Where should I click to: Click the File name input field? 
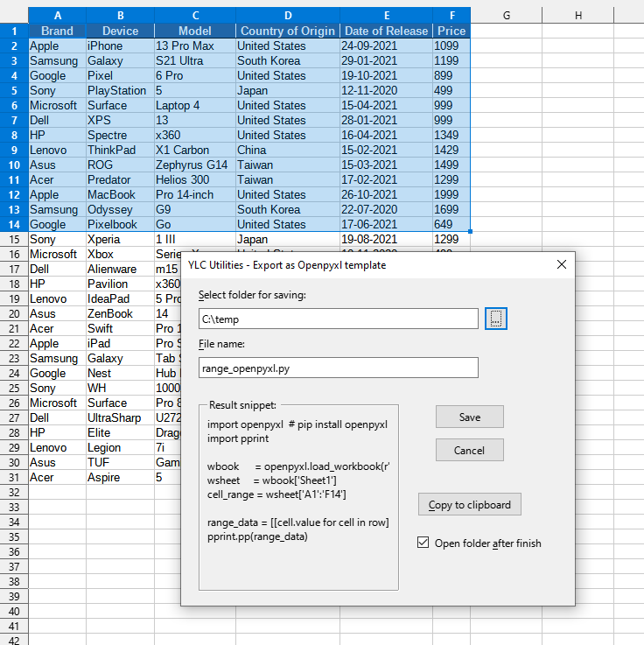[x=338, y=368]
